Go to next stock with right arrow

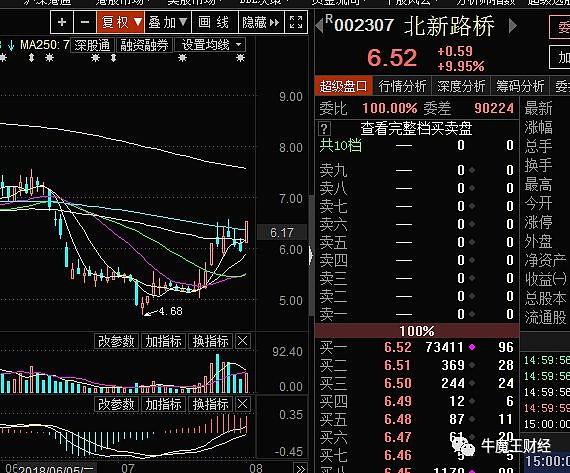[513, 26]
